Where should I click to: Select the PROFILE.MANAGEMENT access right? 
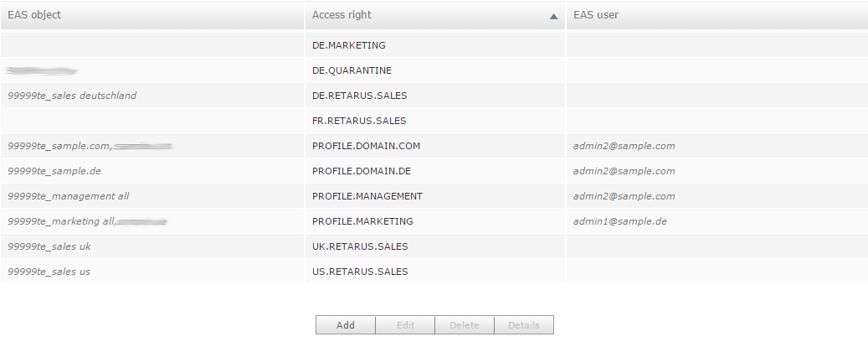[367, 196]
